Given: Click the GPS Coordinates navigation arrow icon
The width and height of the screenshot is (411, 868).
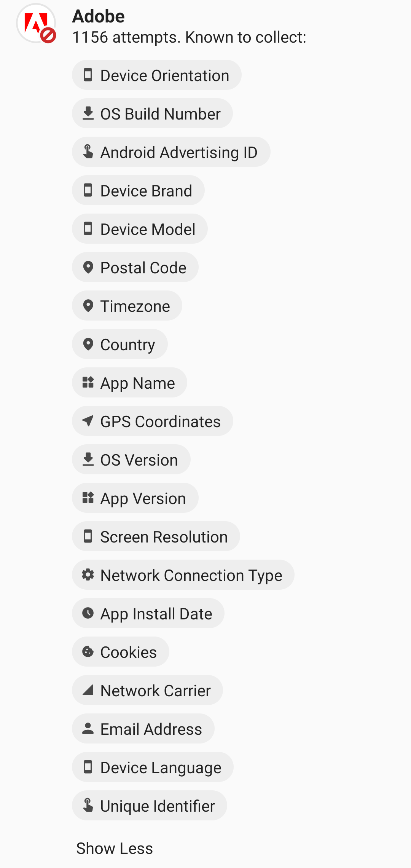Looking at the screenshot, I should tap(88, 421).
